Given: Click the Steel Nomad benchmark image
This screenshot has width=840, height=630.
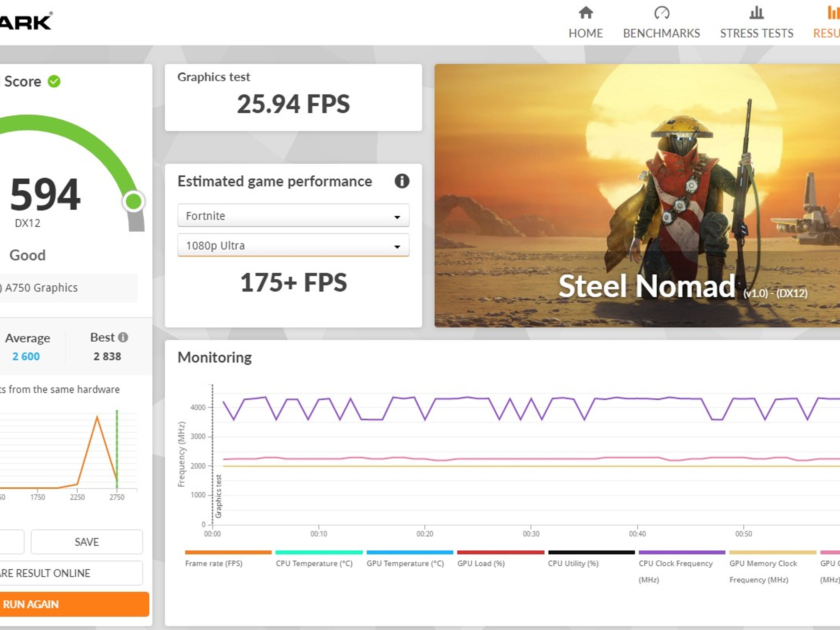Looking at the screenshot, I should (x=637, y=196).
